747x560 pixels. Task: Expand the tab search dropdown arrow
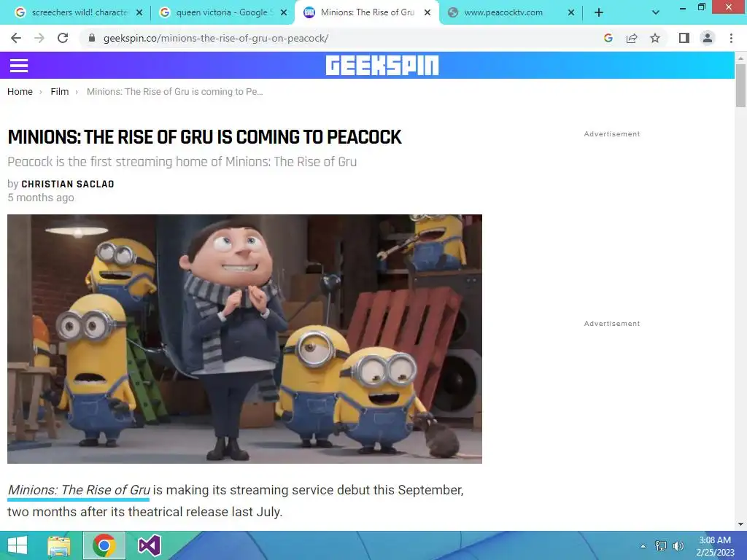coord(656,12)
